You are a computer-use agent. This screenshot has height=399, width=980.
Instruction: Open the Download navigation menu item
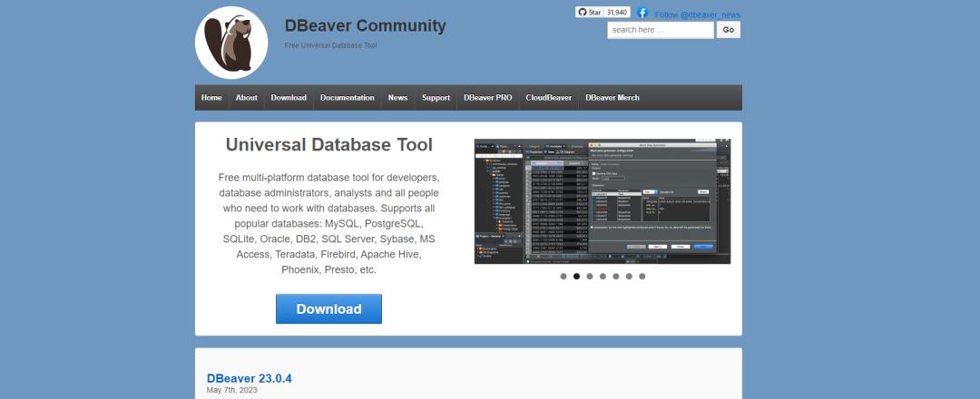289,98
